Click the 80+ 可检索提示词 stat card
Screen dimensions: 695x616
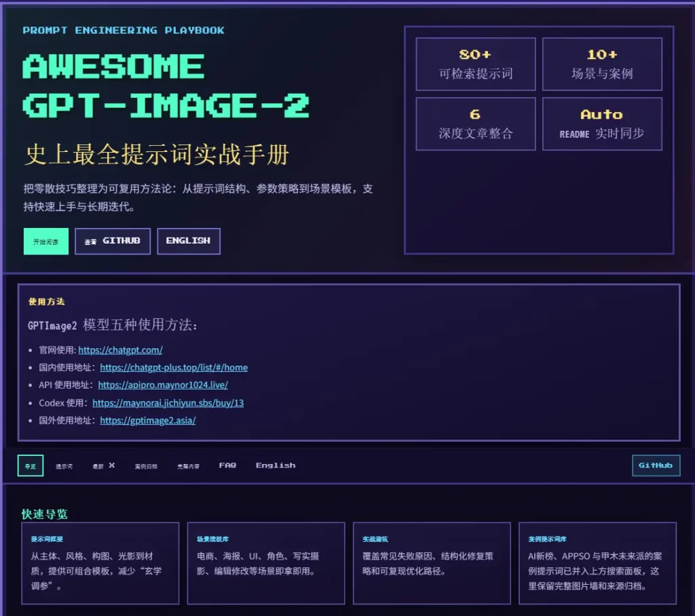pyautogui.click(x=476, y=64)
